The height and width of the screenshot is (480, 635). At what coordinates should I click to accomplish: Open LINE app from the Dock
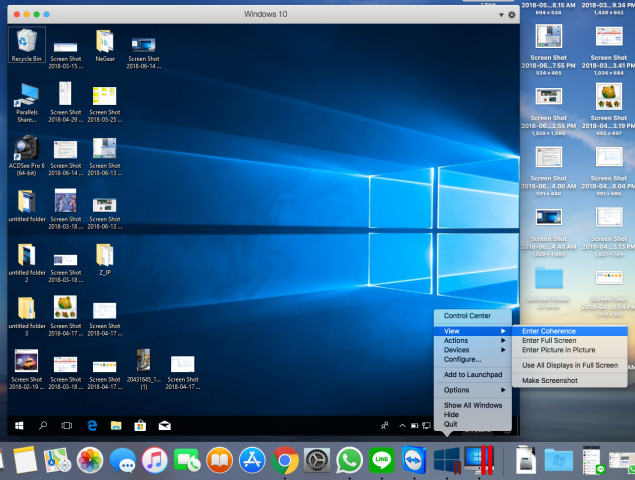point(381,460)
